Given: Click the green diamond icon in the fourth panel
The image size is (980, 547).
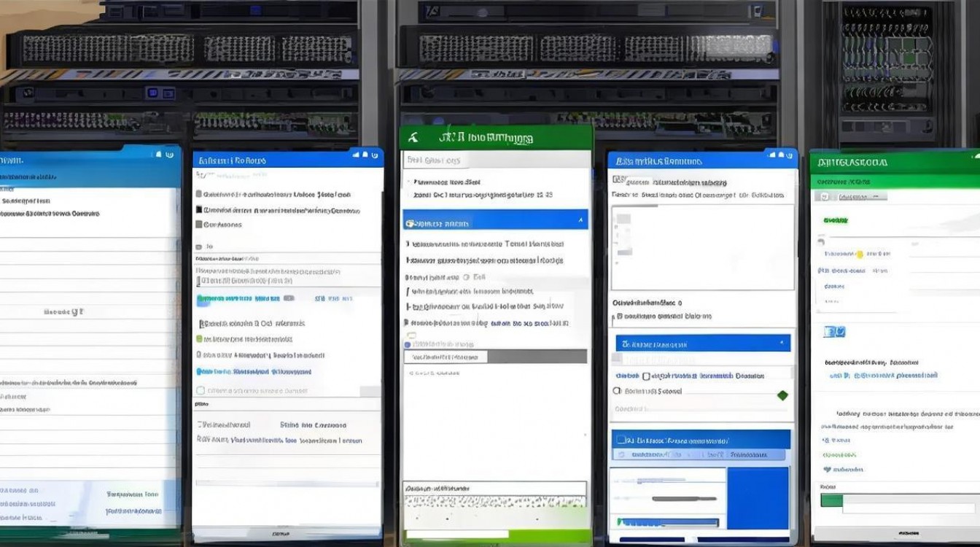Looking at the screenshot, I should click(782, 395).
